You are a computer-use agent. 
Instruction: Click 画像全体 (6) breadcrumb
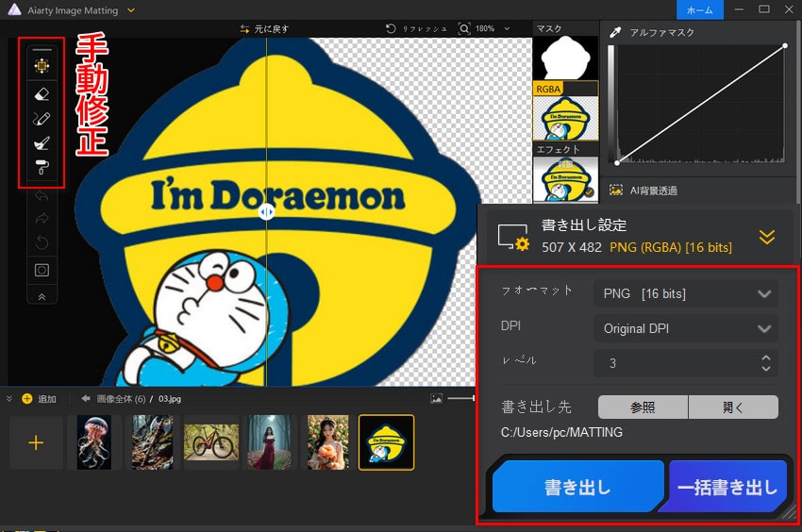pos(121,398)
